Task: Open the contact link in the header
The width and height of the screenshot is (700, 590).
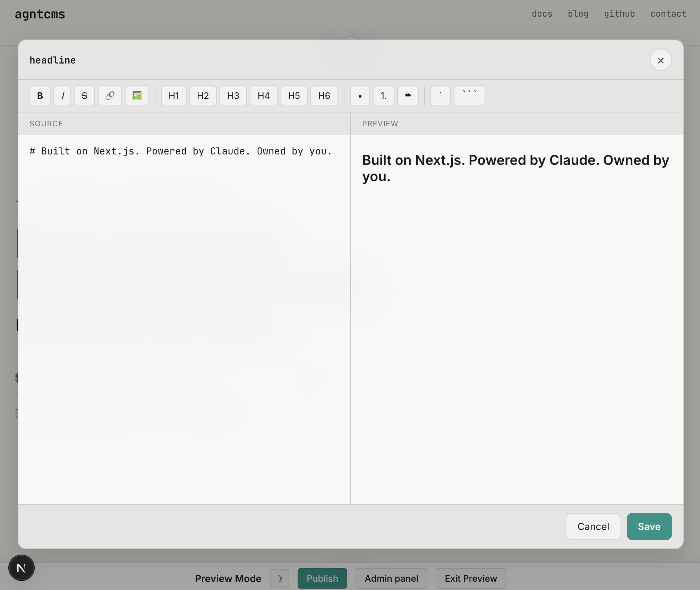Action: point(668,14)
